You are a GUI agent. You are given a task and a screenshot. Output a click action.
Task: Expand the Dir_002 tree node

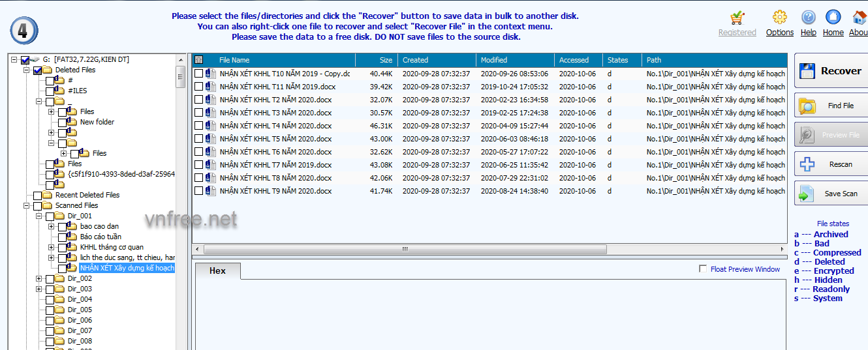pyautogui.click(x=39, y=278)
